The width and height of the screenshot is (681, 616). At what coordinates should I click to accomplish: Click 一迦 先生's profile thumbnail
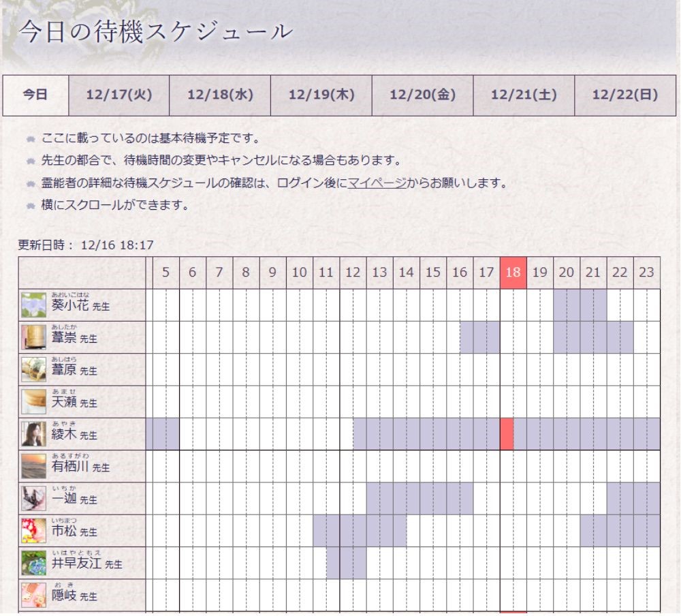click(33, 498)
